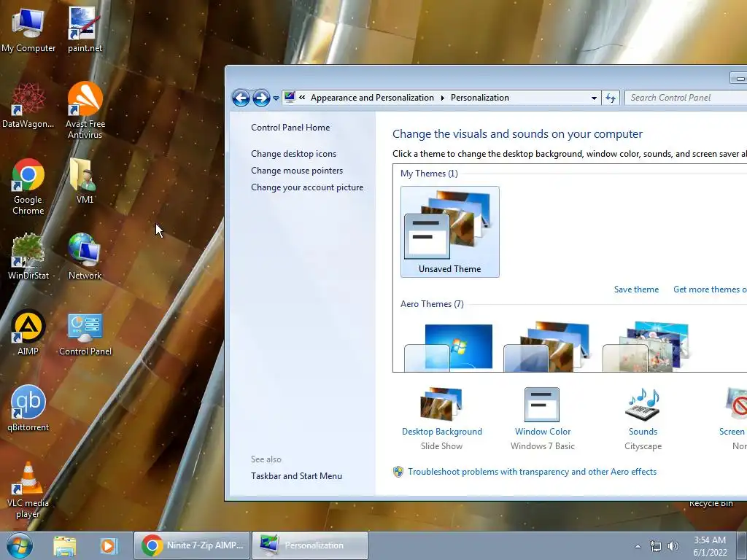Refresh the Personalization page
Image resolution: width=747 pixels, height=560 pixels.
[x=611, y=98]
